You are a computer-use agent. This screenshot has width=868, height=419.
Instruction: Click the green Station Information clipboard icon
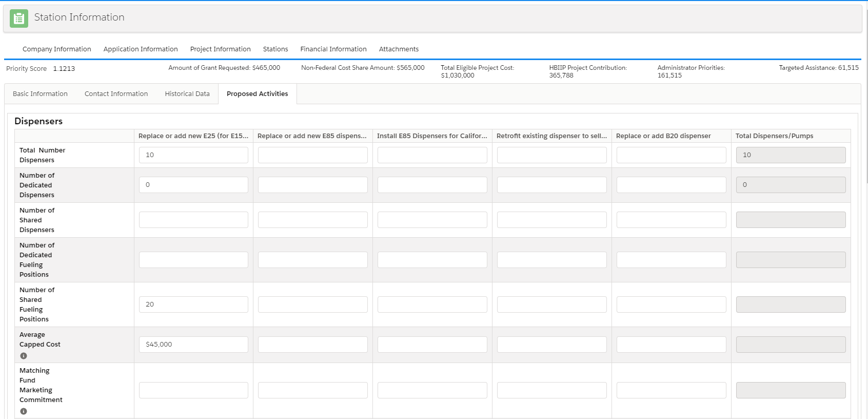[19, 18]
